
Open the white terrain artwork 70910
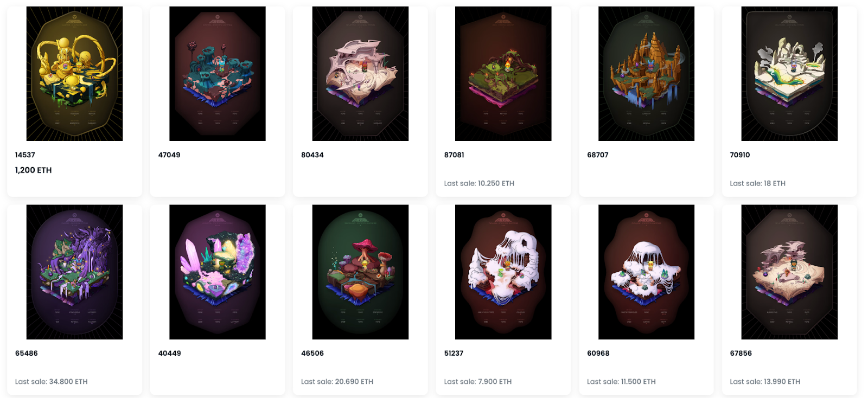tap(789, 74)
